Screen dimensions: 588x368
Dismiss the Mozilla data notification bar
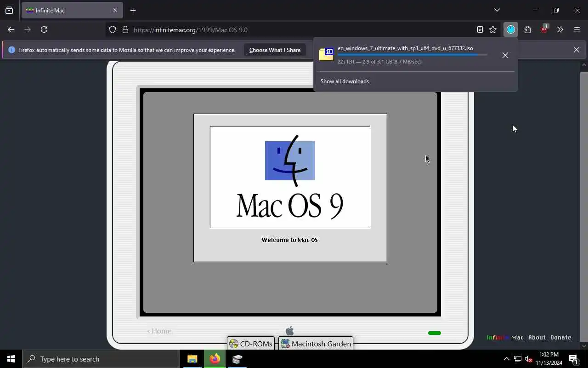(576, 50)
